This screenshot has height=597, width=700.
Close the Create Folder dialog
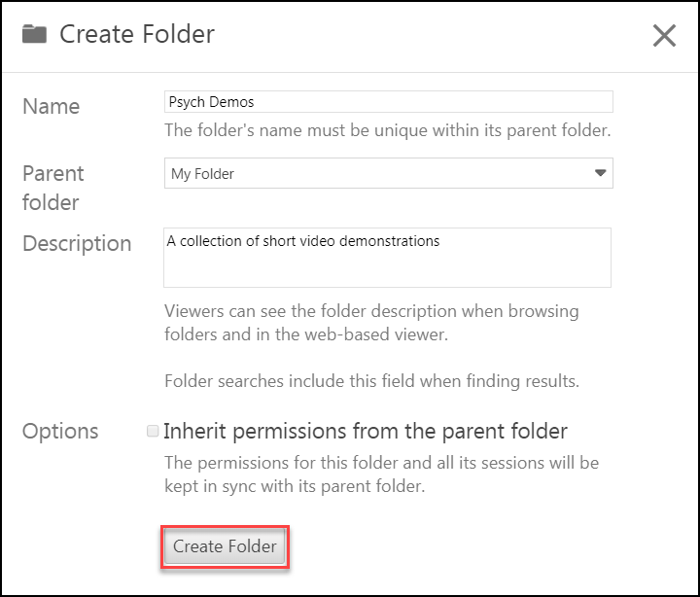[x=664, y=36]
